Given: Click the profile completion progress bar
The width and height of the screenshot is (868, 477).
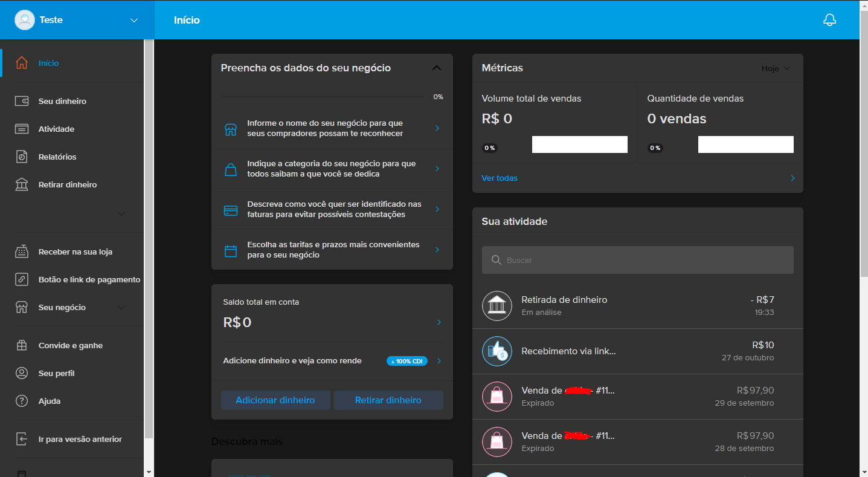Looking at the screenshot, I should pyautogui.click(x=323, y=97).
